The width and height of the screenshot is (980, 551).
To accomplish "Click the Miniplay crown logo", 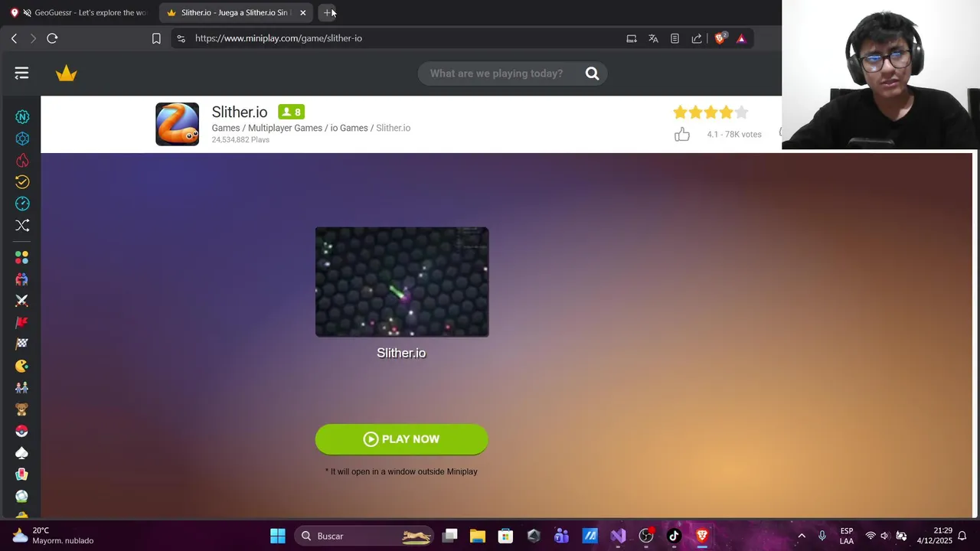I will (x=67, y=73).
